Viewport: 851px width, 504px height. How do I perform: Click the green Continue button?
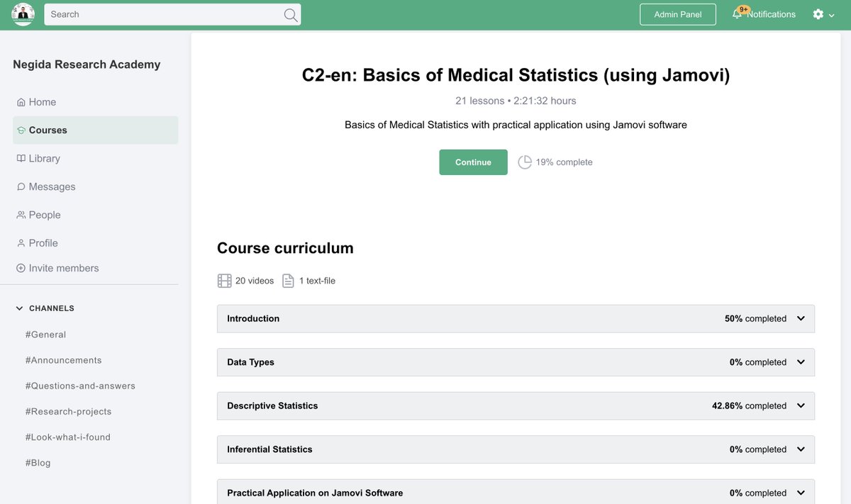pyautogui.click(x=473, y=162)
